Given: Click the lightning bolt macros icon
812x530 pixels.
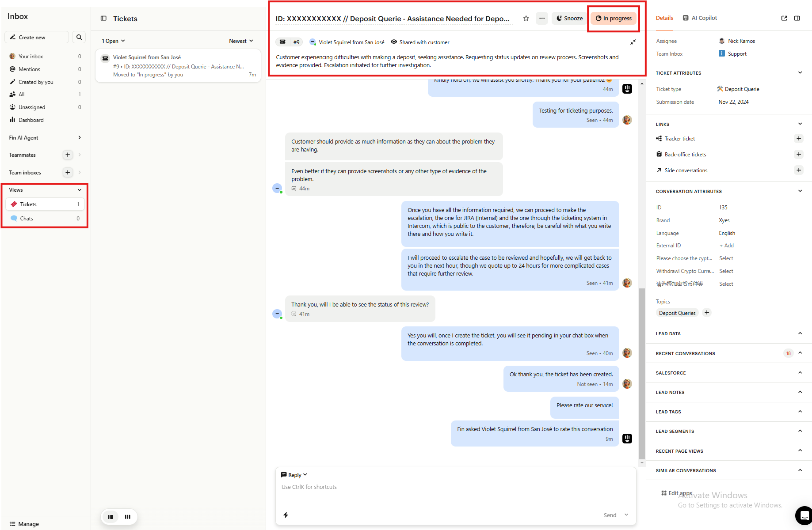Looking at the screenshot, I should pos(286,515).
